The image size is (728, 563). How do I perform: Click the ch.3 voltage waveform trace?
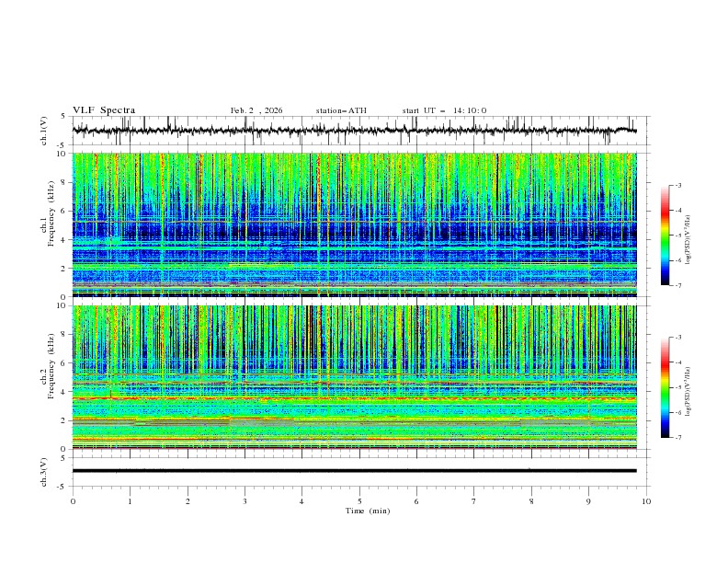click(354, 471)
